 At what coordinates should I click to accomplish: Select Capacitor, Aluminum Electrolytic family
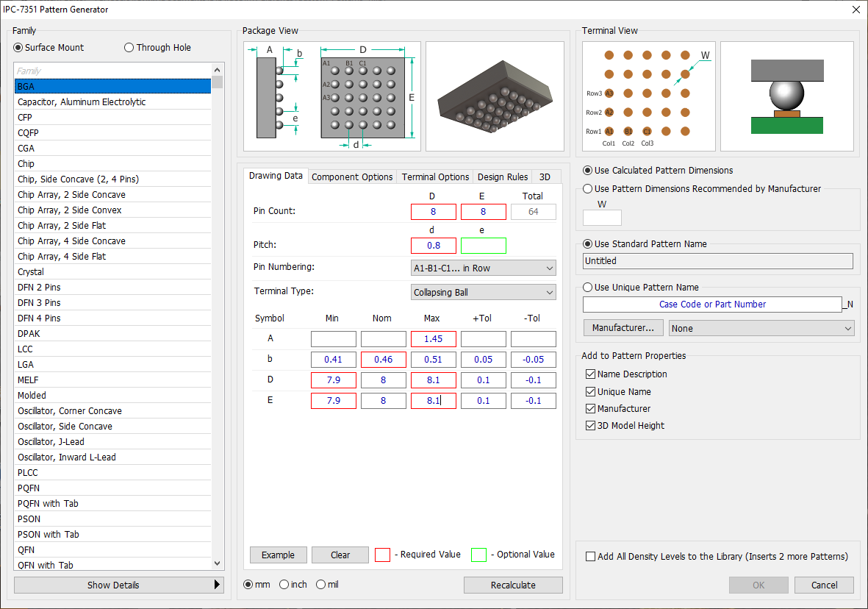pos(112,102)
